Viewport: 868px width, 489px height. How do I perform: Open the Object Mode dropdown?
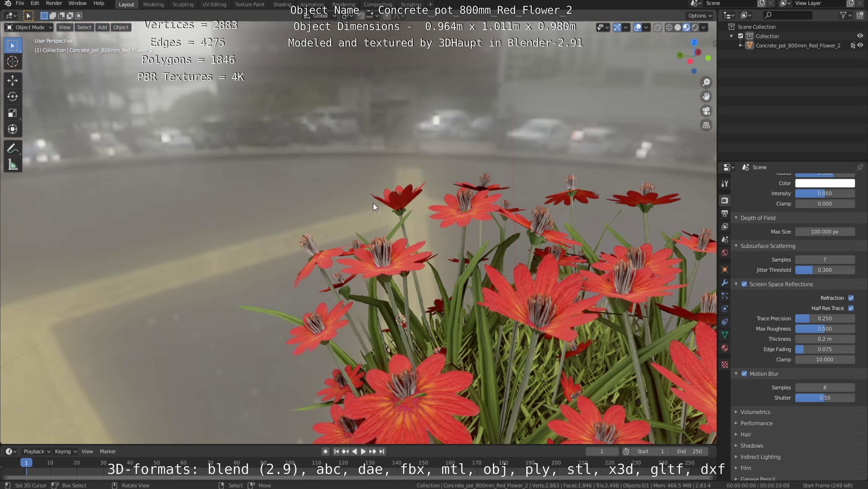29,27
